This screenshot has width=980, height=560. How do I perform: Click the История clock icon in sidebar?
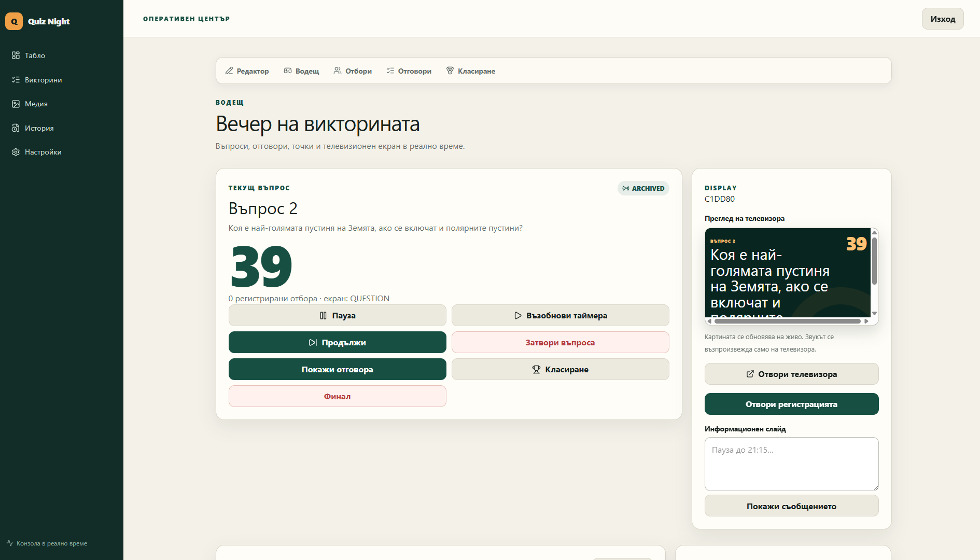(x=16, y=128)
